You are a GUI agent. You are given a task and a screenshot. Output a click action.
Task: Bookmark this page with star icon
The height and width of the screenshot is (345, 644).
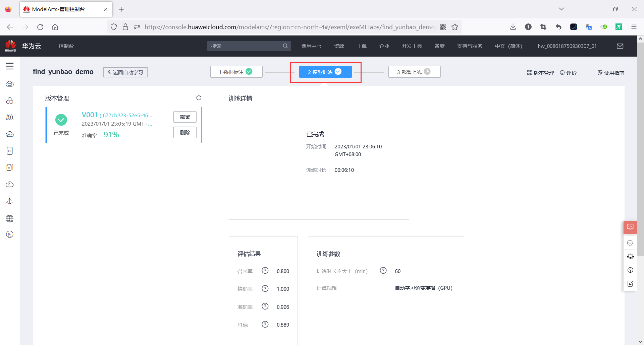455,27
